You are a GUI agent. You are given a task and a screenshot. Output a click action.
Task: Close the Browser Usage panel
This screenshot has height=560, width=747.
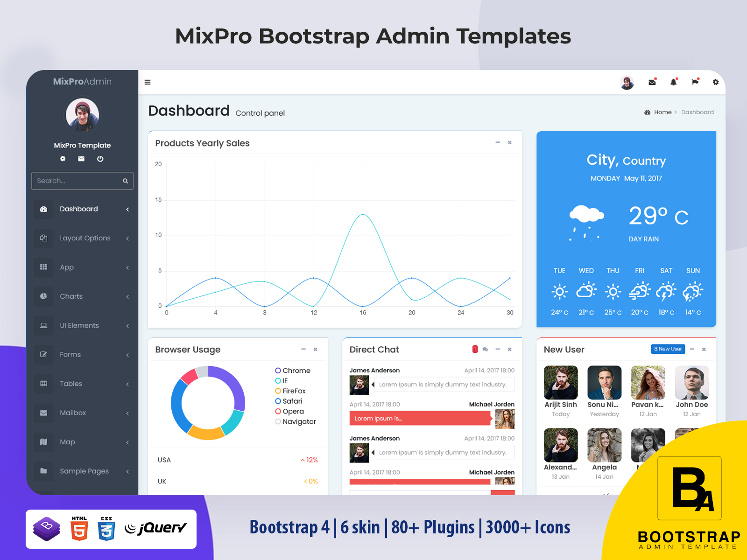click(x=316, y=349)
